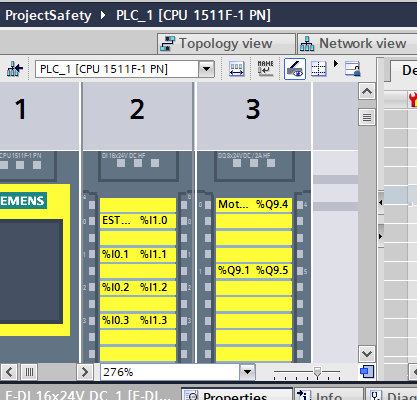Select slot 2 DI 16x24V module header
This screenshot has height=400, width=417.
[138, 165]
